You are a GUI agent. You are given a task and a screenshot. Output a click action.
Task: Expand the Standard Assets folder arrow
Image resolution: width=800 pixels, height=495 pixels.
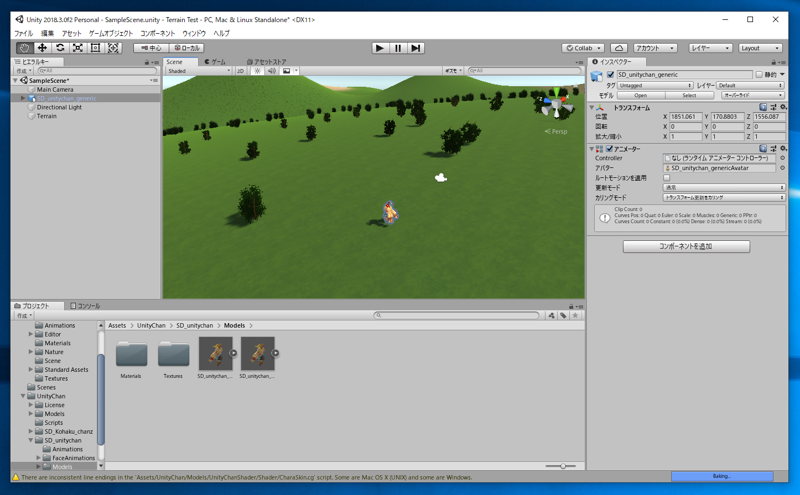[31, 369]
